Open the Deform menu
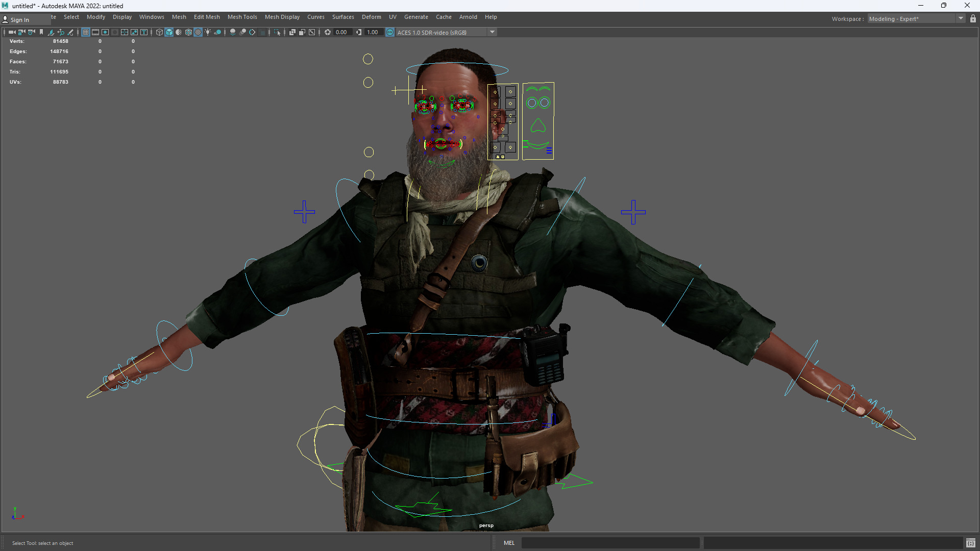Viewport: 980px width, 551px height. pos(372,17)
